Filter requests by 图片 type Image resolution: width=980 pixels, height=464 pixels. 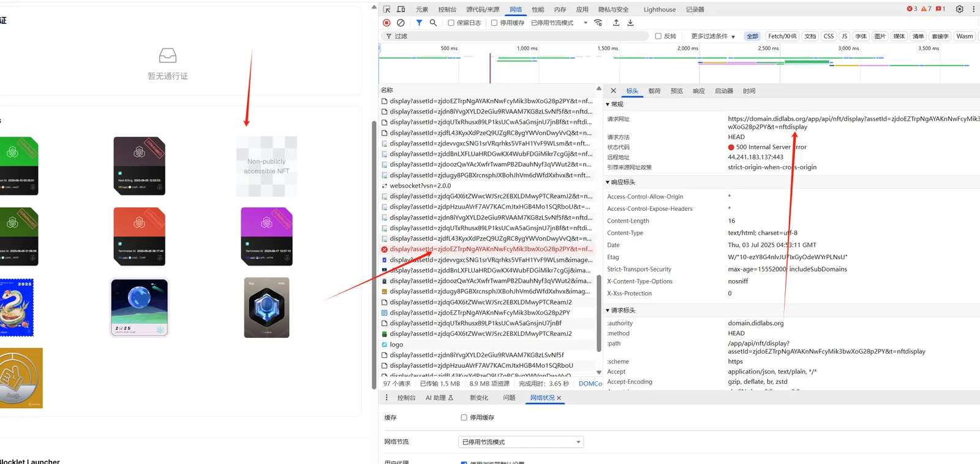pos(880,36)
